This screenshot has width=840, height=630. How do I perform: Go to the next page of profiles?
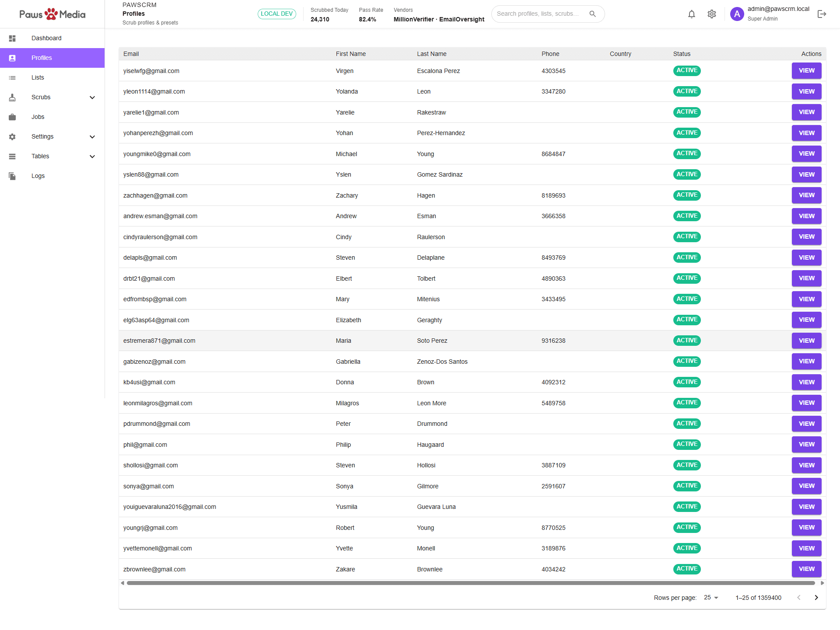[x=816, y=597]
